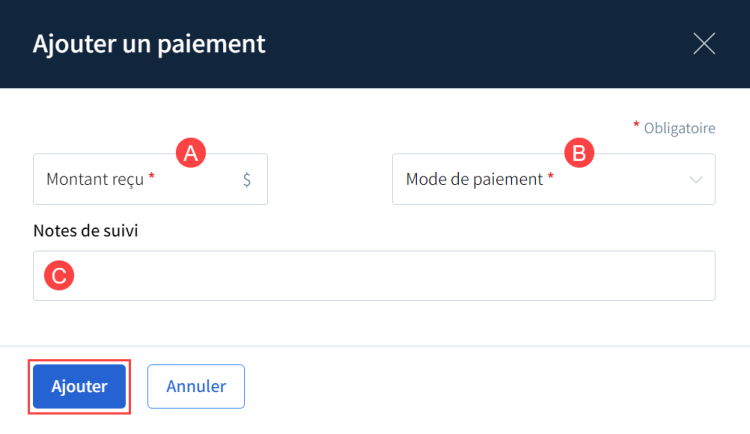Click the red marker labeled B
The height and width of the screenshot is (434, 750).
click(x=579, y=152)
